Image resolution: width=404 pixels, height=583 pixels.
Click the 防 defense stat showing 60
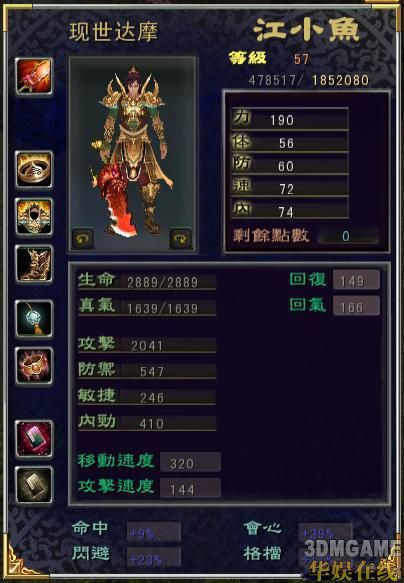289,164
